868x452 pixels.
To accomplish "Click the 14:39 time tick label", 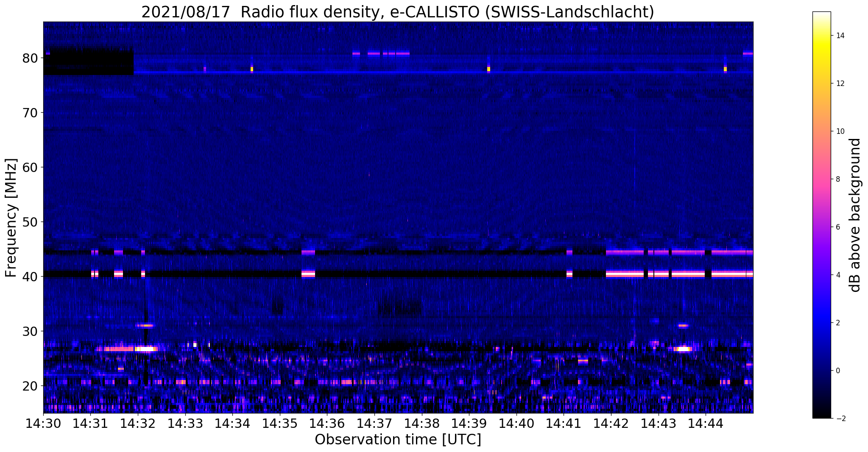I will tap(469, 423).
